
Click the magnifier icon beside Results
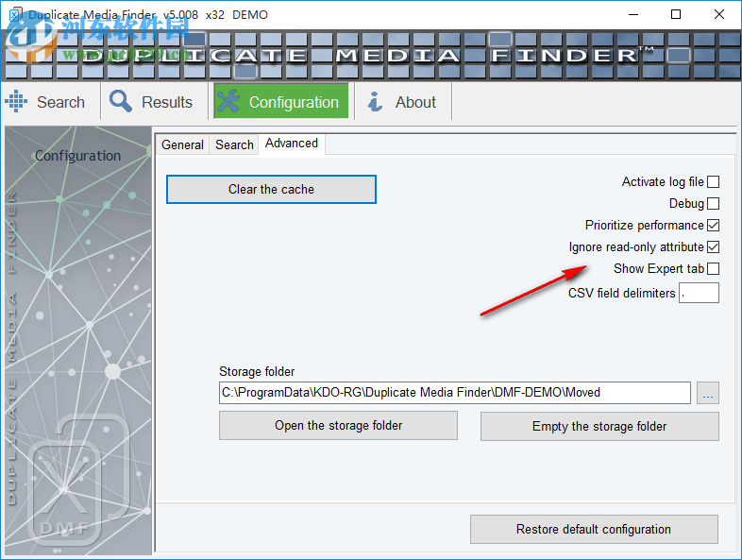121,101
